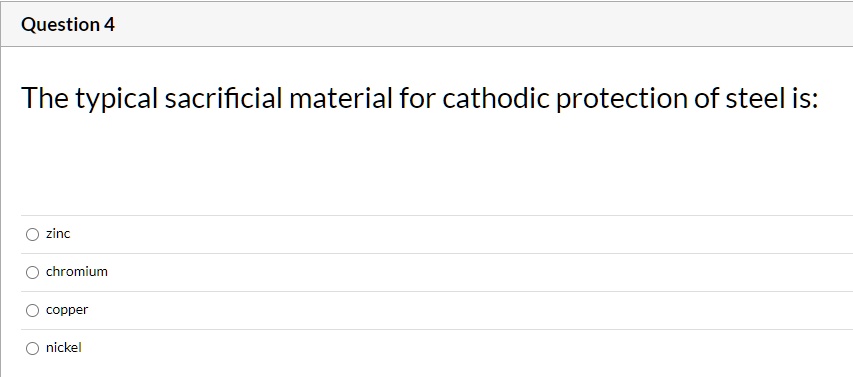
Task: Click the word "sacrificial" in the question
Action: pos(224,98)
